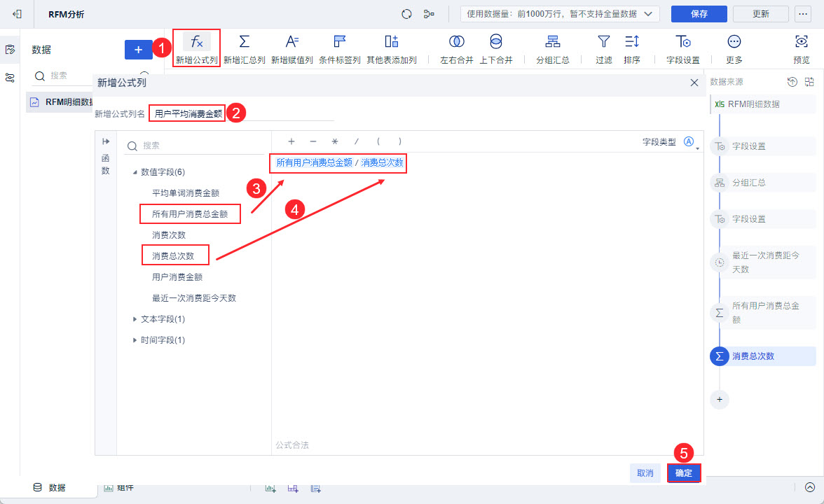Viewport: 824px width, 504px height.
Task: Open the RFM明细数据 table in left panel
Action: pyautogui.click(x=60, y=102)
